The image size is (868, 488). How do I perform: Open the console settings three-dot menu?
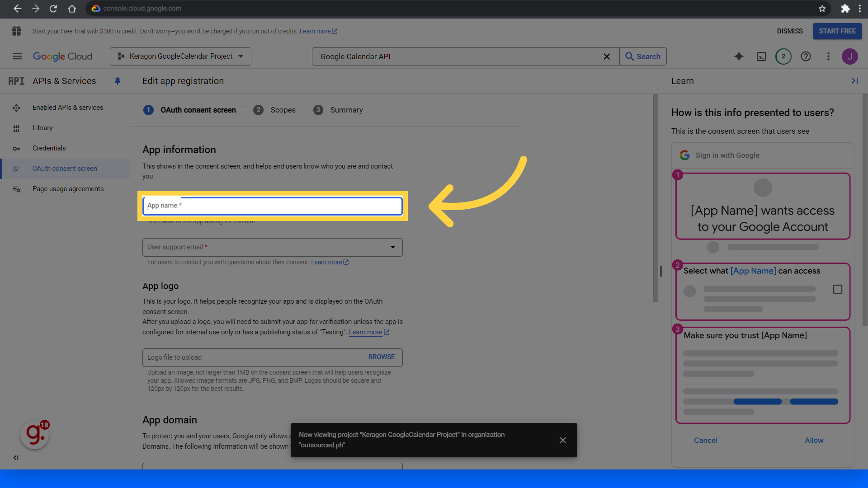828,56
